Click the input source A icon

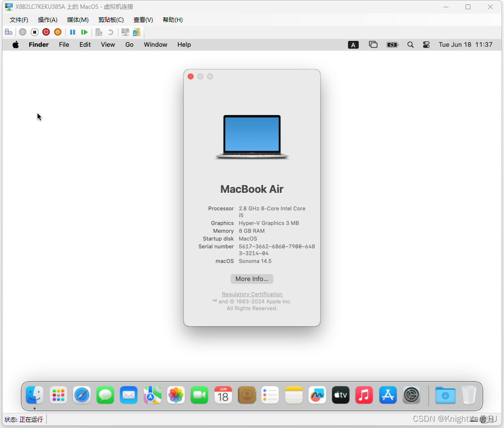[353, 45]
